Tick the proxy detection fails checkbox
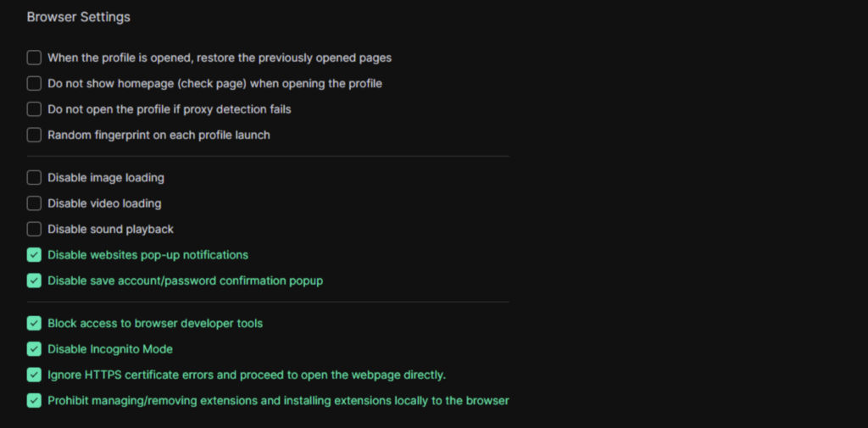 (34, 109)
